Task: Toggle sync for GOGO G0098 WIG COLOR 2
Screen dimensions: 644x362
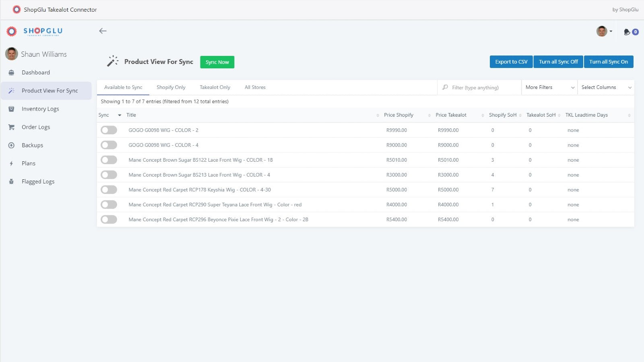Action: pos(109,130)
